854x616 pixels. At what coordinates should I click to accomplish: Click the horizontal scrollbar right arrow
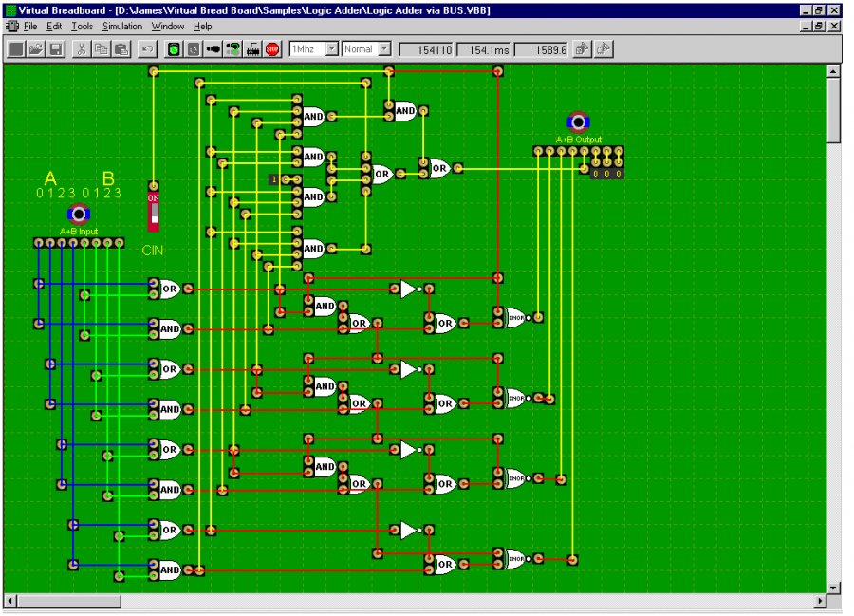821,601
